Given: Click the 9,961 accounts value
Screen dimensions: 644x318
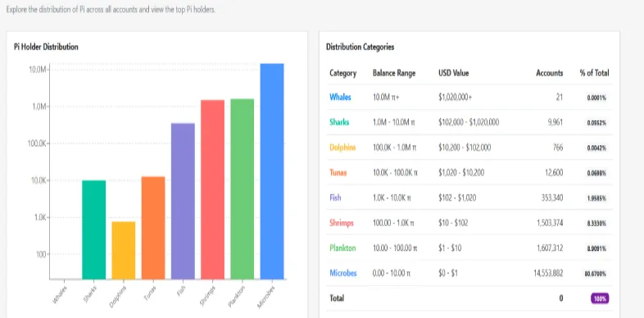Looking at the screenshot, I should point(556,122).
